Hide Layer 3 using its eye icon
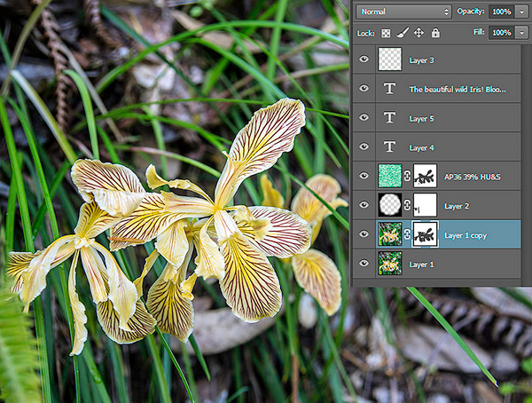The image size is (532, 403). point(364,59)
